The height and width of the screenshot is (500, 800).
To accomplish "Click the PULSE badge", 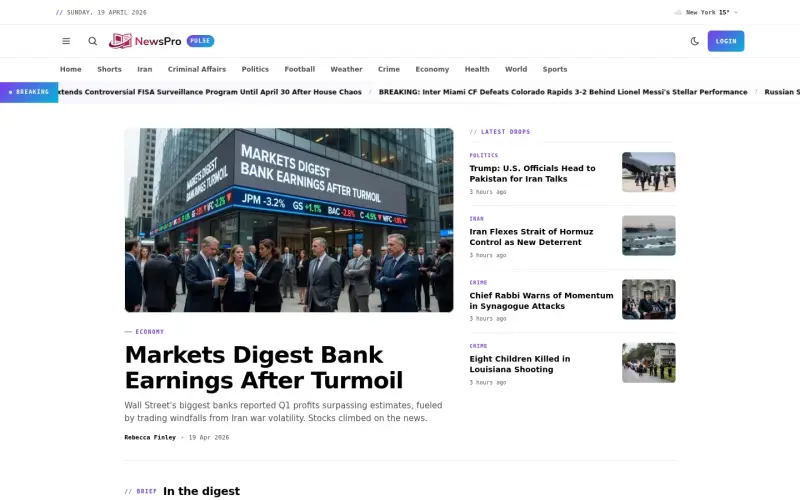I will click(200, 41).
